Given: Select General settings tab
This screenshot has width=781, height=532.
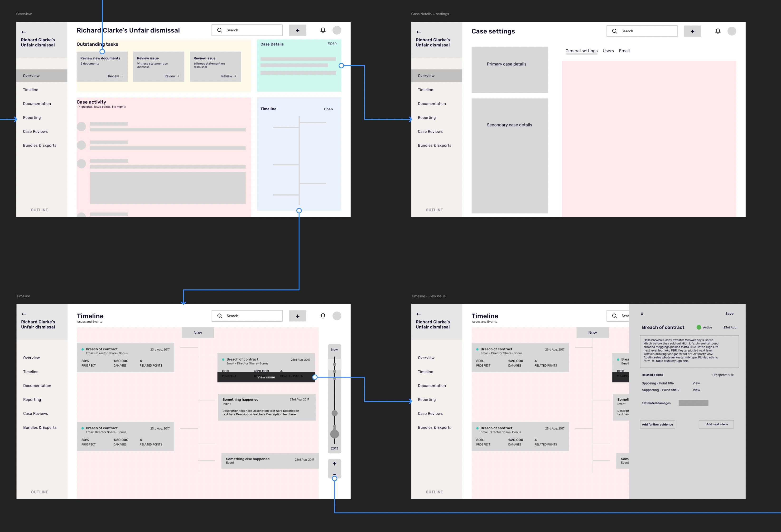Looking at the screenshot, I should click(581, 51).
